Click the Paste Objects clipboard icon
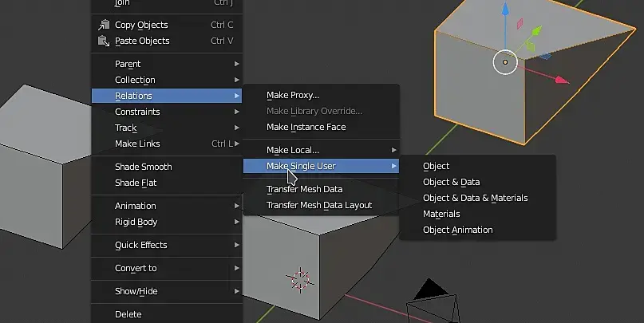 [x=103, y=41]
